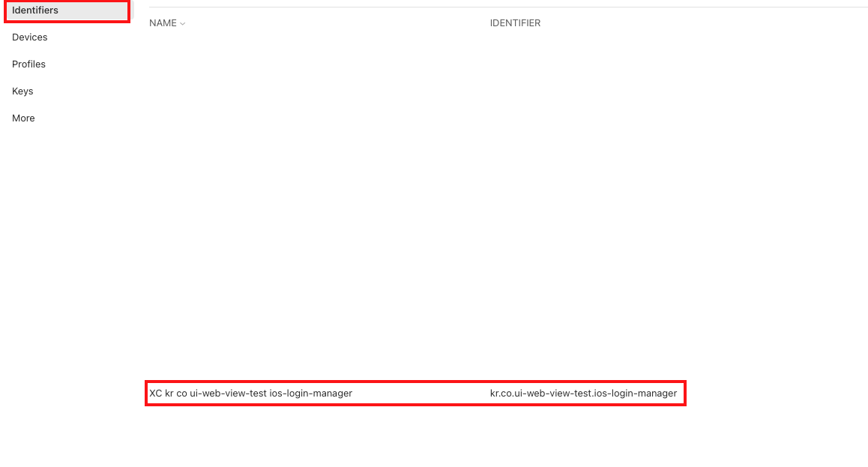
Task: Open Profiles from the sidebar
Action: (x=29, y=64)
